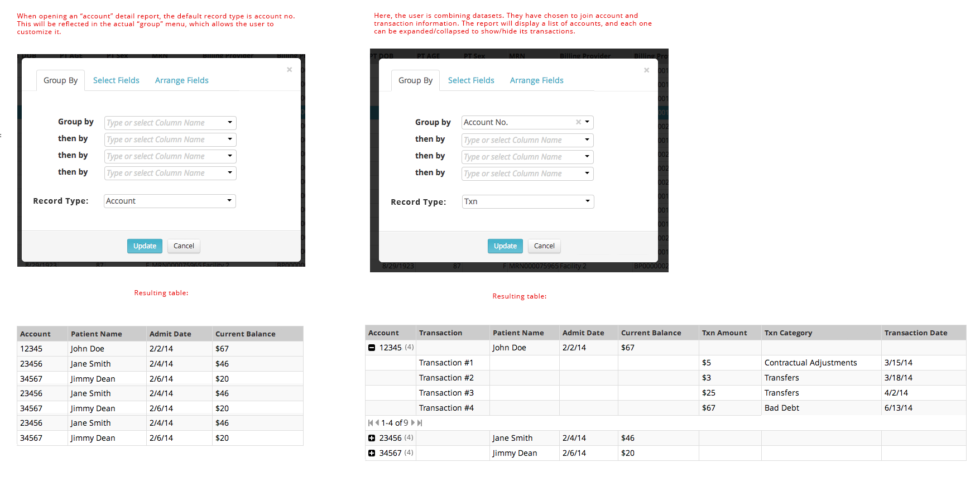Select Transaction #1 row

pos(665,363)
